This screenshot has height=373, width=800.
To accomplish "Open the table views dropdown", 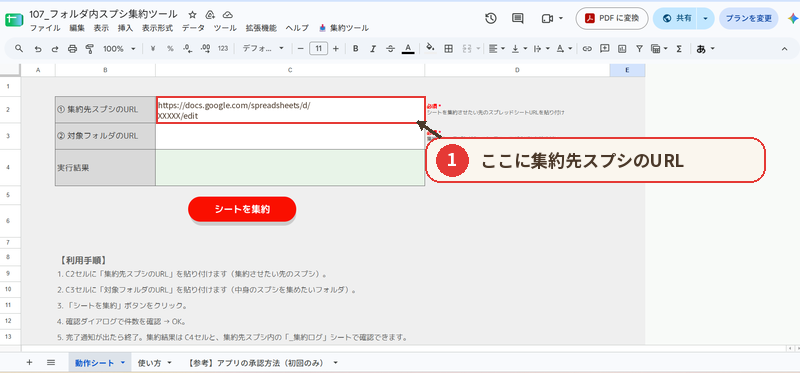I will coord(659,49).
